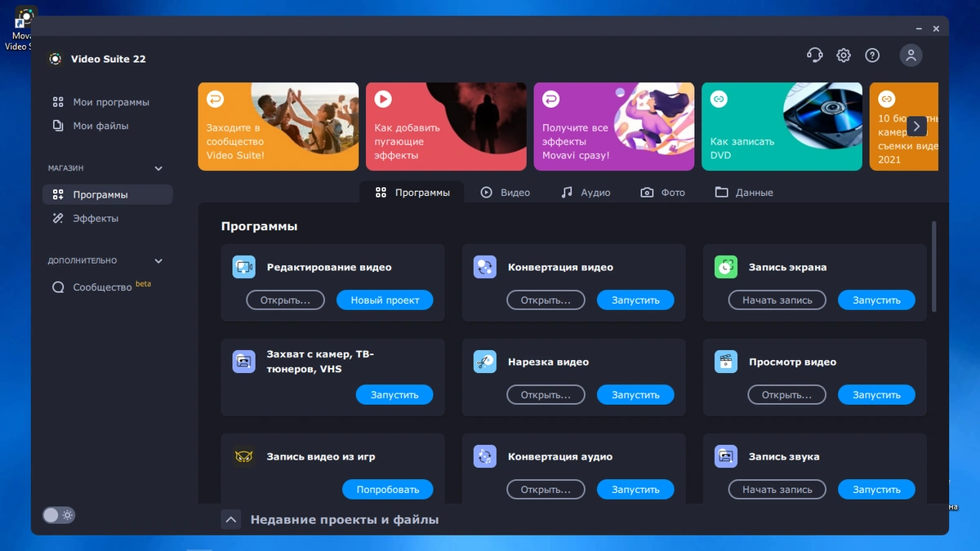The height and width of the screenshot is (551, 980).
Task: Open the Как записать DVD banner
Action: pos(782,127)
